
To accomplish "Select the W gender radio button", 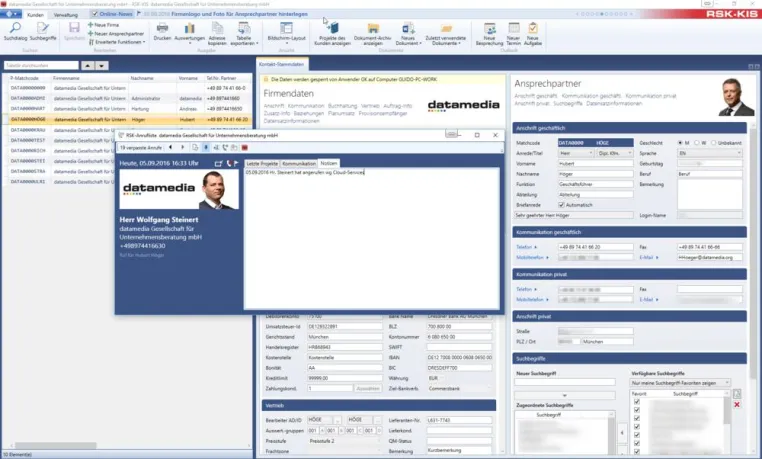I will pyautogui.click(x=696, y=143).
